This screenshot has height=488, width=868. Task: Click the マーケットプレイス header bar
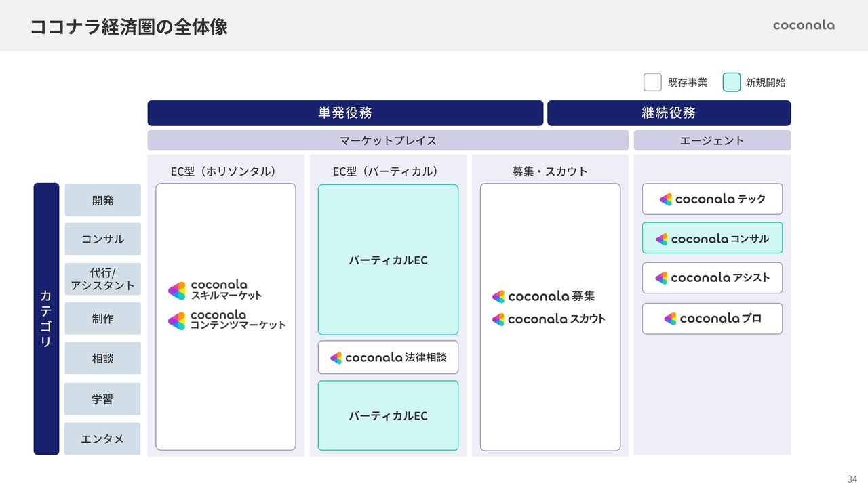[388, 141]
